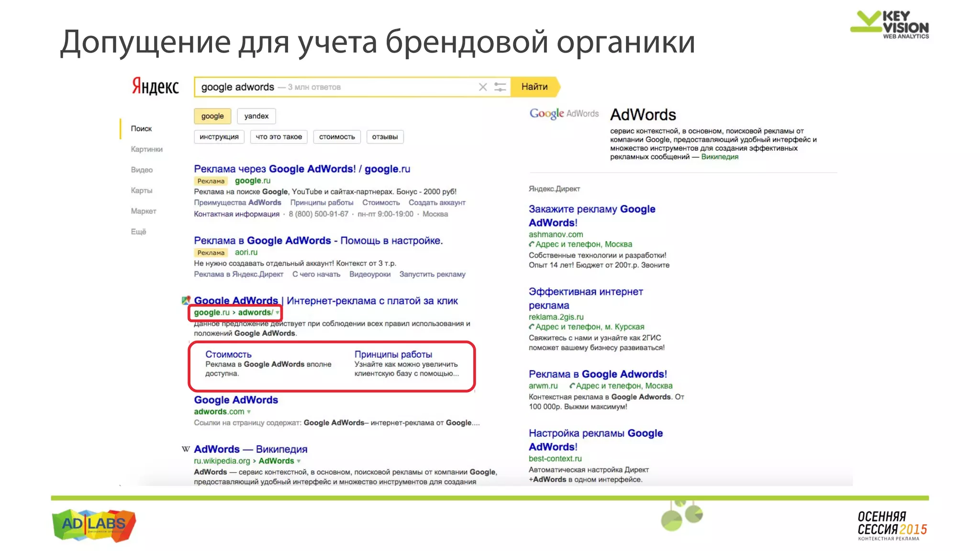Select the google suggestion chip

click(x=212, y=116)
